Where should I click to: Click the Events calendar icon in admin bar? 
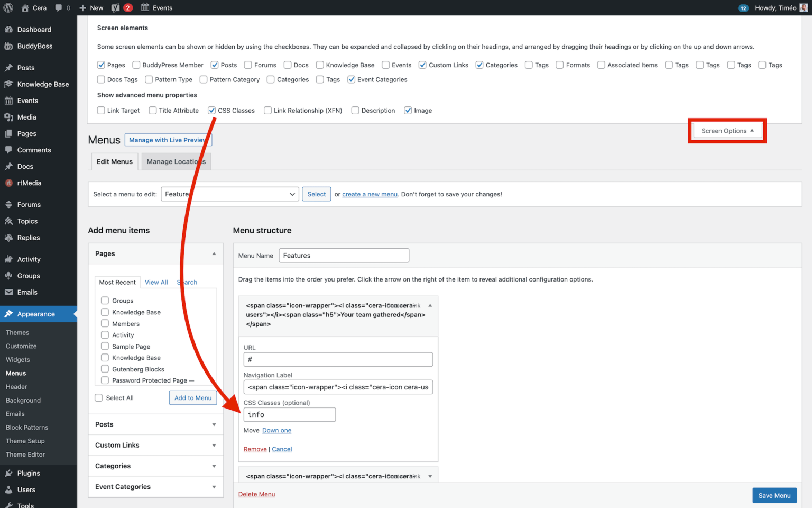point(145,7)
